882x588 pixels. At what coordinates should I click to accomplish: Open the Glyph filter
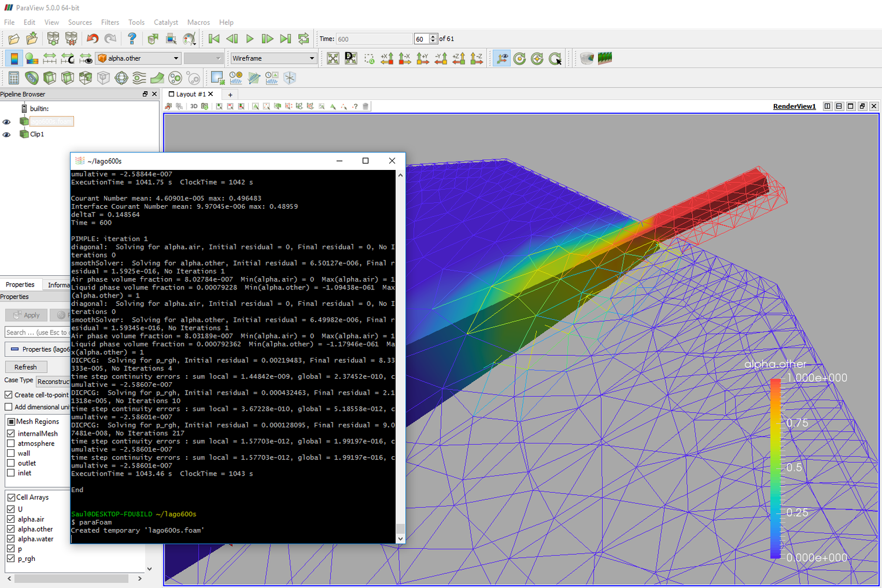[122, 78]
